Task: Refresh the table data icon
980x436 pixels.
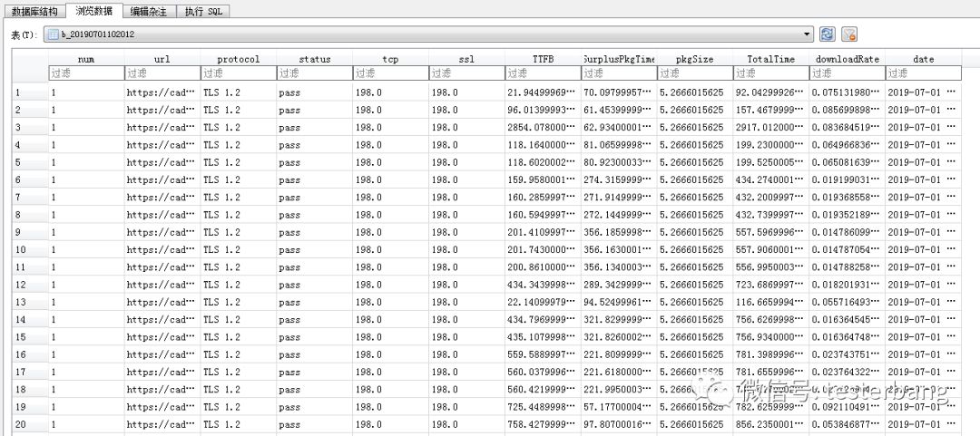Action: 827,34
